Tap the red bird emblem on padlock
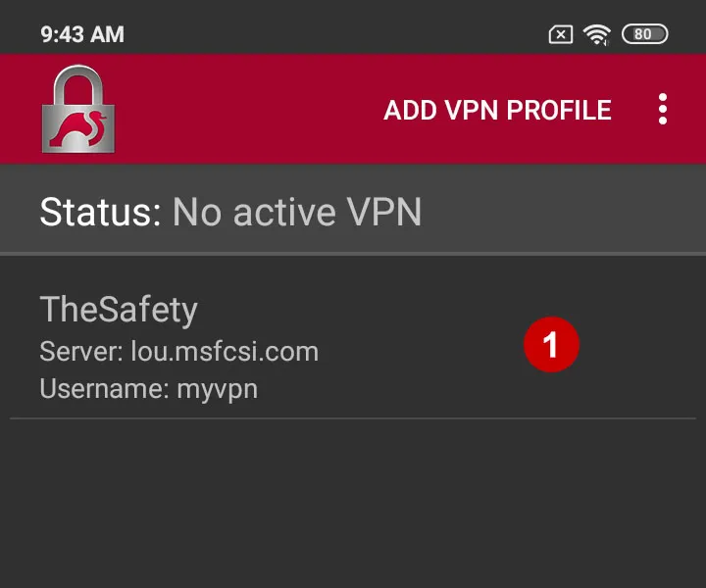 point(78,128)
